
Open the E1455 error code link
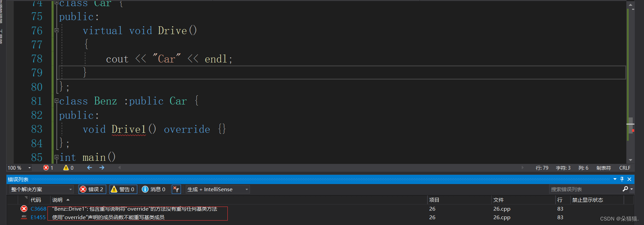[38, 217]
